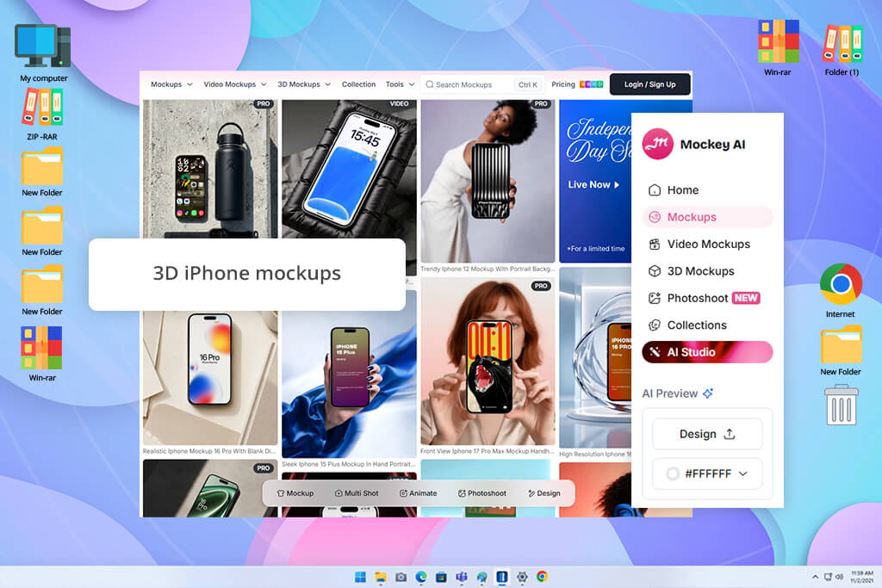This screenshot has height=588, width=882.
Task: Click the white color swatch circle
Action: (672, 473)
